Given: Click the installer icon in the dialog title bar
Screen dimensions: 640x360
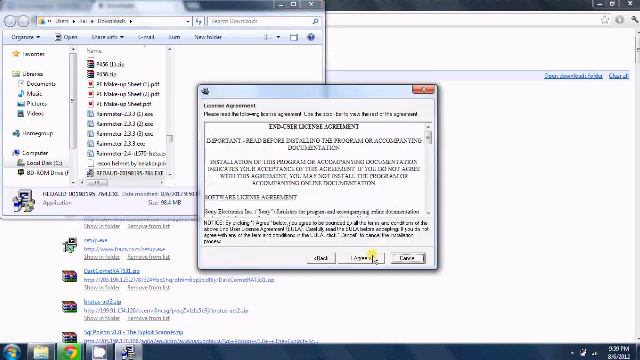Looking at the screenshot, I should click(205, 91).
